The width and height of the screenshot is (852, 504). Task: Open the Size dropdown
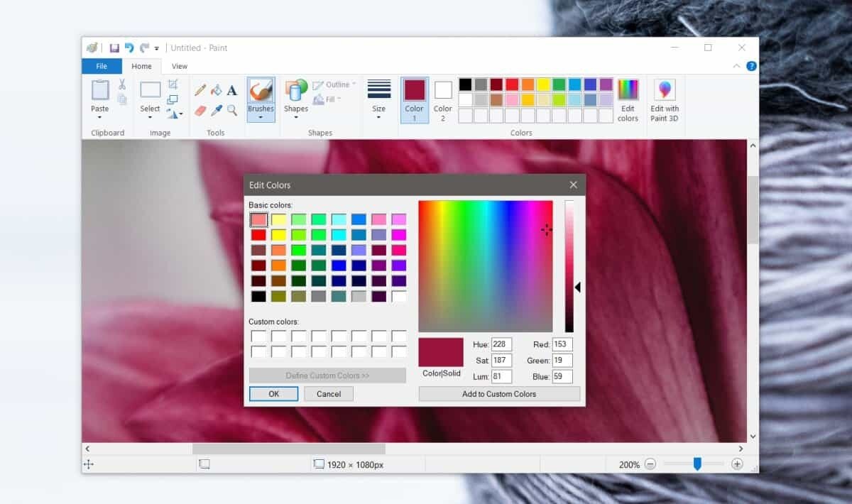(379, 100)
